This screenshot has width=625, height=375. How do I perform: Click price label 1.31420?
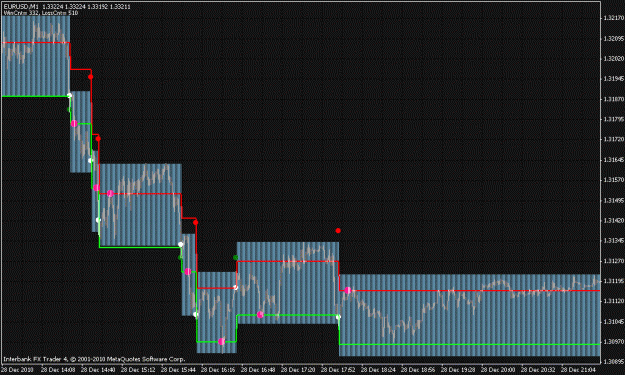click(613, 220)
